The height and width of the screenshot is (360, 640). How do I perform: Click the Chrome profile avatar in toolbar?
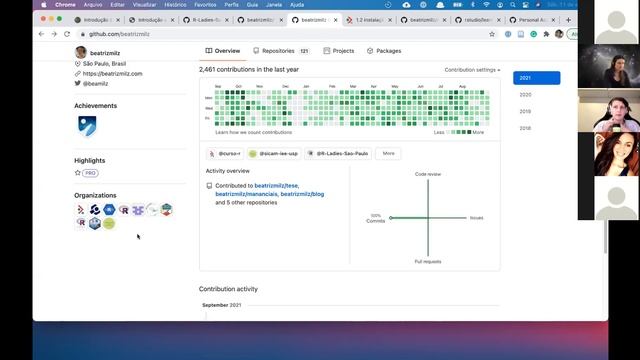pyautogui.click(x=559, y=34)
